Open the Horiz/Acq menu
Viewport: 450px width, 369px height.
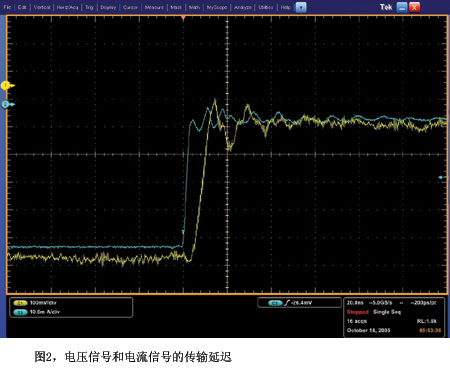tap(67, 7)
